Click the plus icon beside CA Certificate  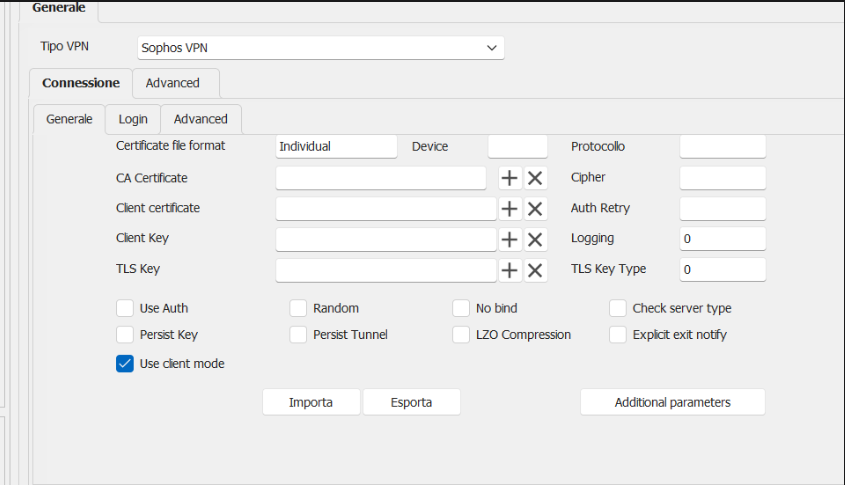pyautogui.click(x=510, y=178)
